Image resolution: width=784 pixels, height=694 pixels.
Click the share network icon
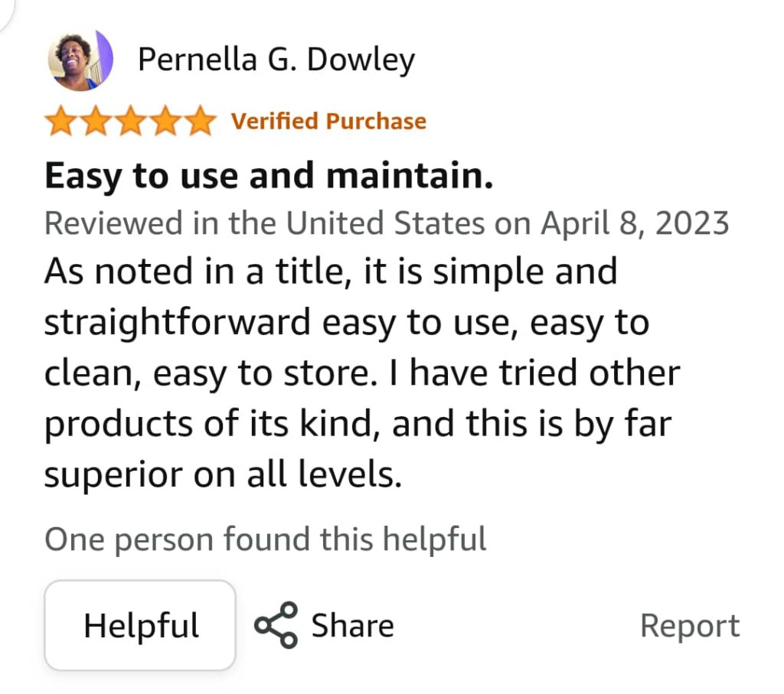[276, 625]
